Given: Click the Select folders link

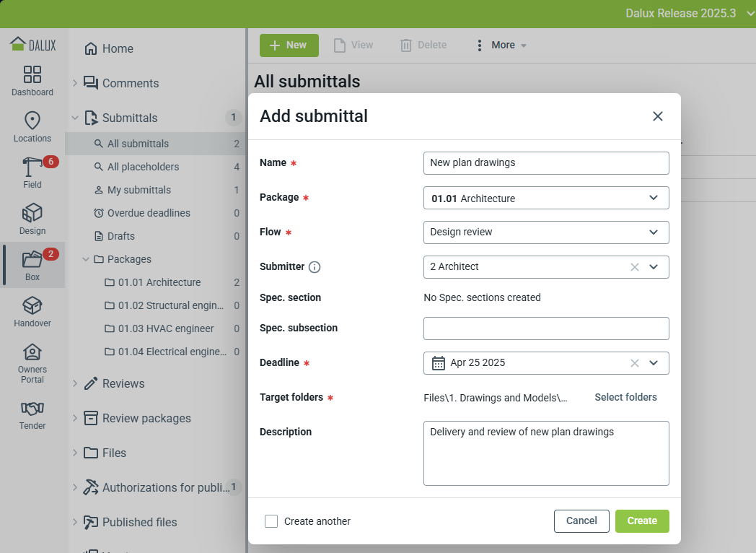Looking at the screenshot, I should click(x=625, y=397).
